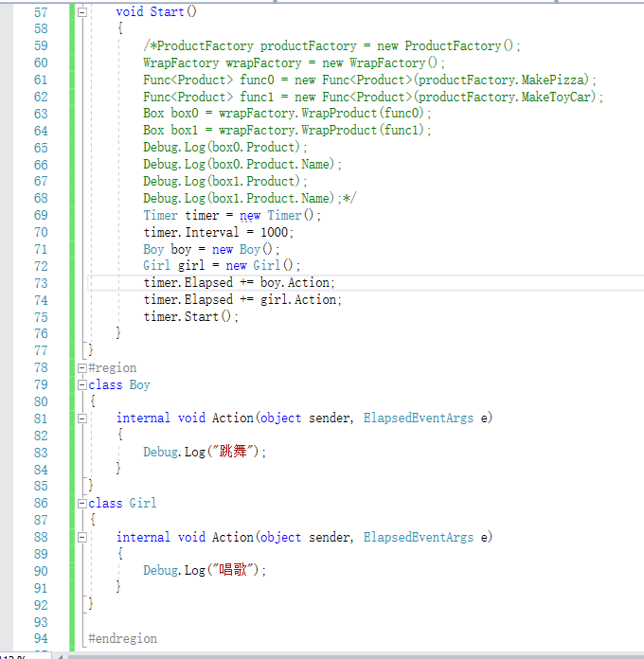644x659 pixels.
Task: Click the '/*ProductFactory productFactory' comment line
Action: (331, 45)
